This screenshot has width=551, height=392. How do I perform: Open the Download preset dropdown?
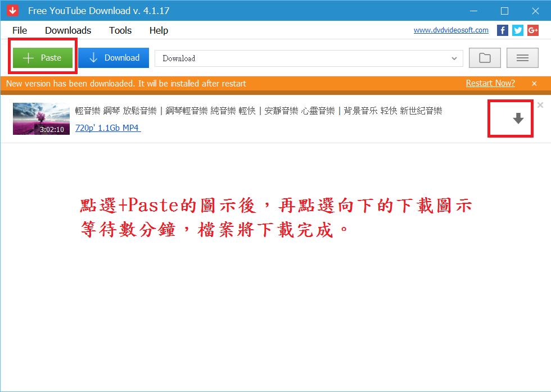coord(309,58)
